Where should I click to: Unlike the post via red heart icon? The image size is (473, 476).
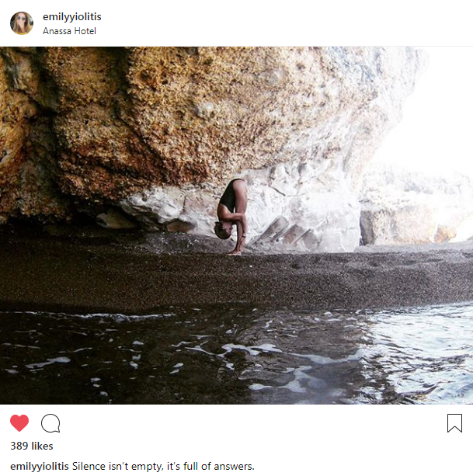19,422
